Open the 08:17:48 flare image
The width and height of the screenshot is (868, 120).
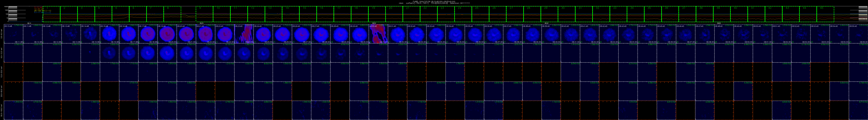[x=148, y=34]
